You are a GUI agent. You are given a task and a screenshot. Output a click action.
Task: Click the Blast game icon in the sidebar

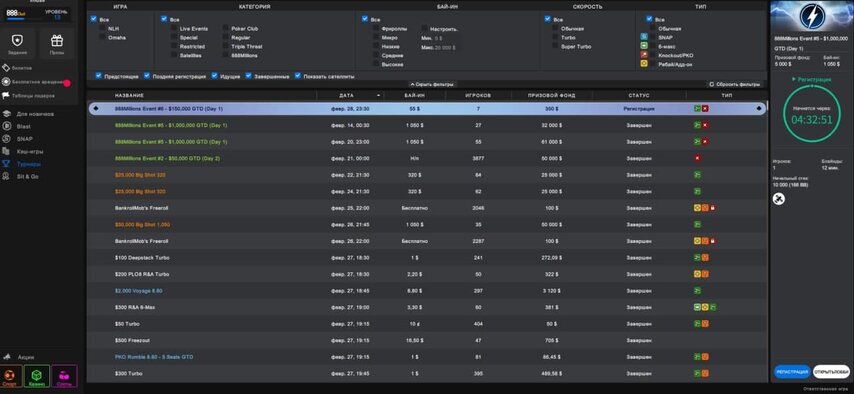tap(6, 126)
